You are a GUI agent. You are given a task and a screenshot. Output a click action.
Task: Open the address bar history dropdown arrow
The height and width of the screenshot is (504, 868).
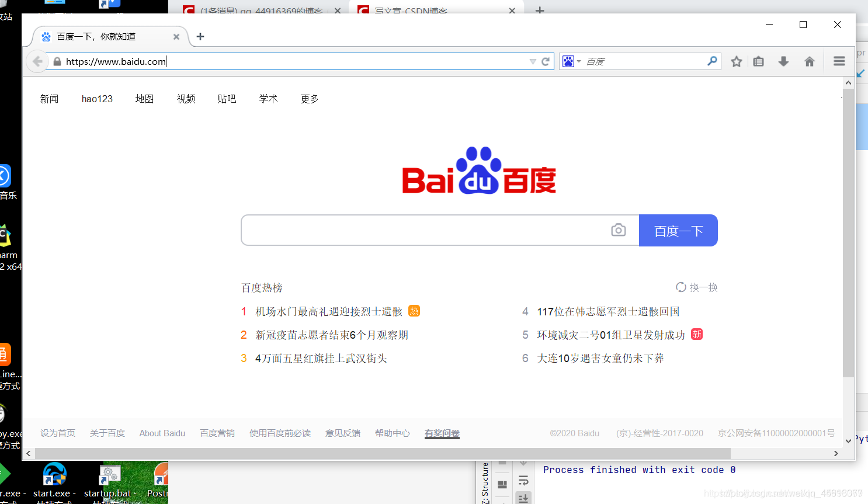(532, 61)
